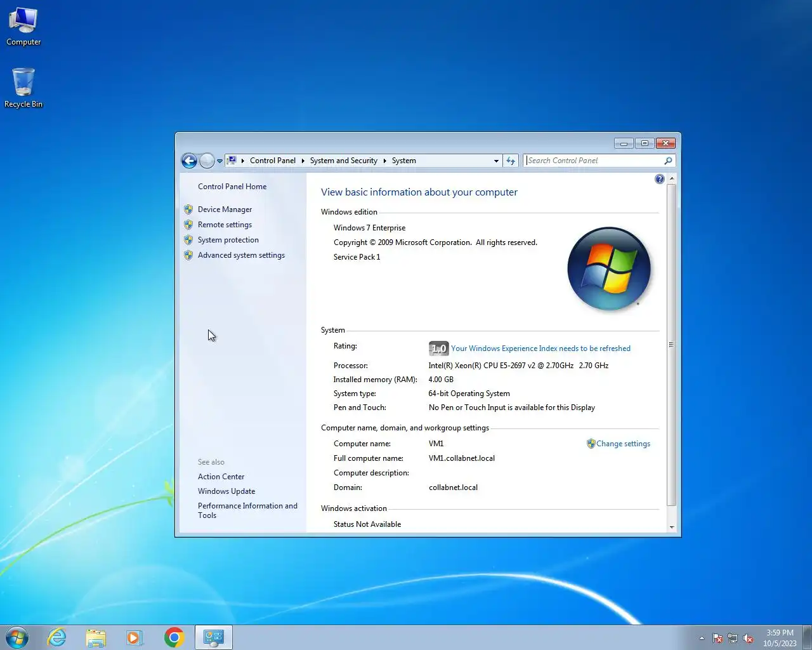Select the System breadcrumb
The image size is (812, 650).
click(404, 161)
